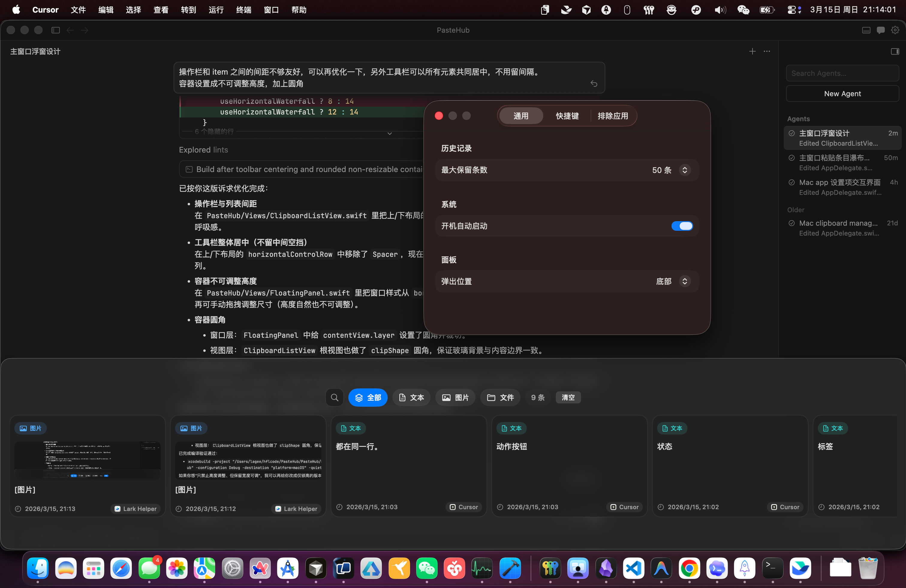The image size is (906, 588).
Task: Click the new chat plus icon
Action: tap(752, 51)
